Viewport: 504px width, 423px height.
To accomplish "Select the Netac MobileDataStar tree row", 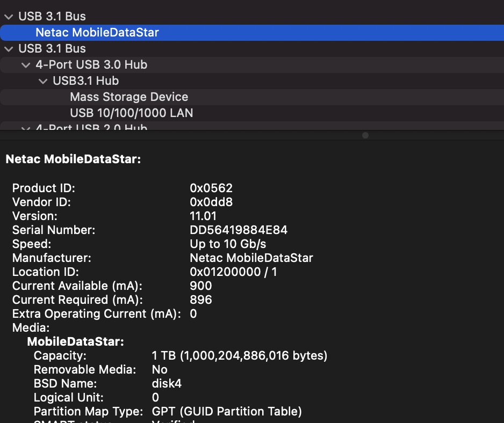I will 252,32.
